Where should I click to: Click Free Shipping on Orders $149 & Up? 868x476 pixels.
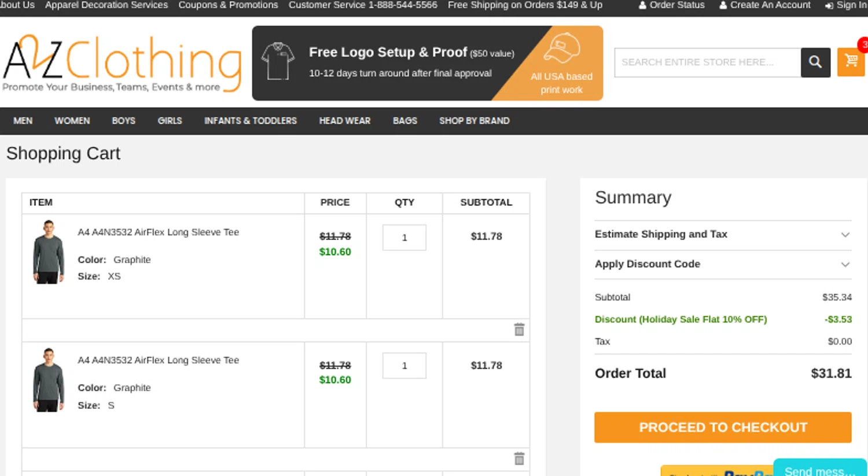[525, 5]
